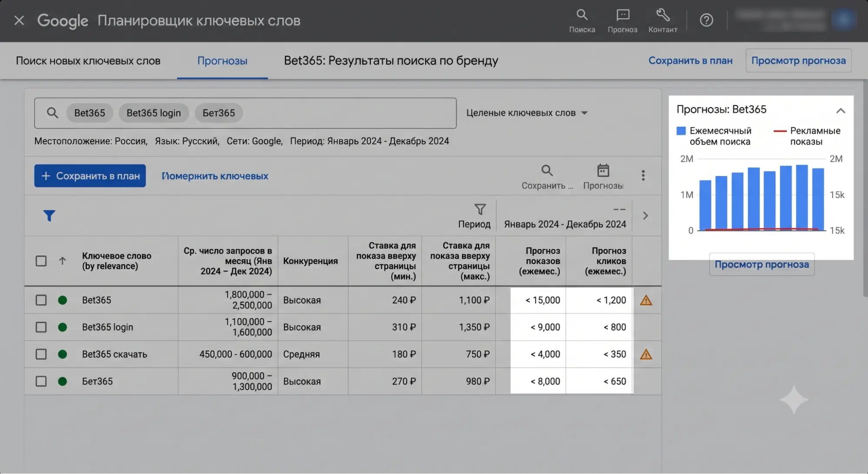Click the blue filter funnel icon

click(49, 215)
